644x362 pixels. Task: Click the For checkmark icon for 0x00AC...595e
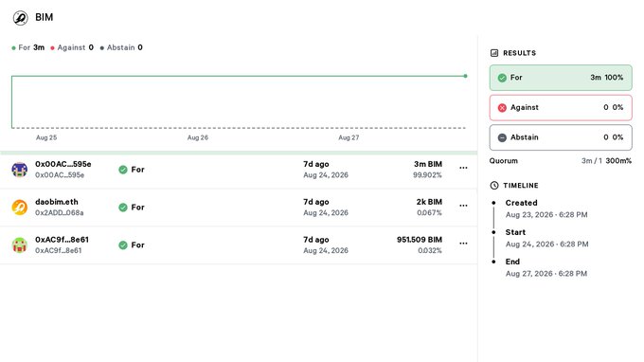123,170
